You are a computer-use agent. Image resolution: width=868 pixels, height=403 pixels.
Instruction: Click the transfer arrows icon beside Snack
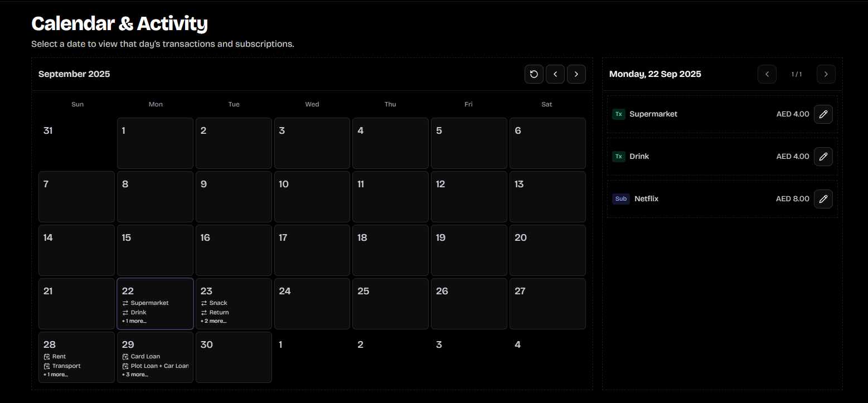pos(203,303)
